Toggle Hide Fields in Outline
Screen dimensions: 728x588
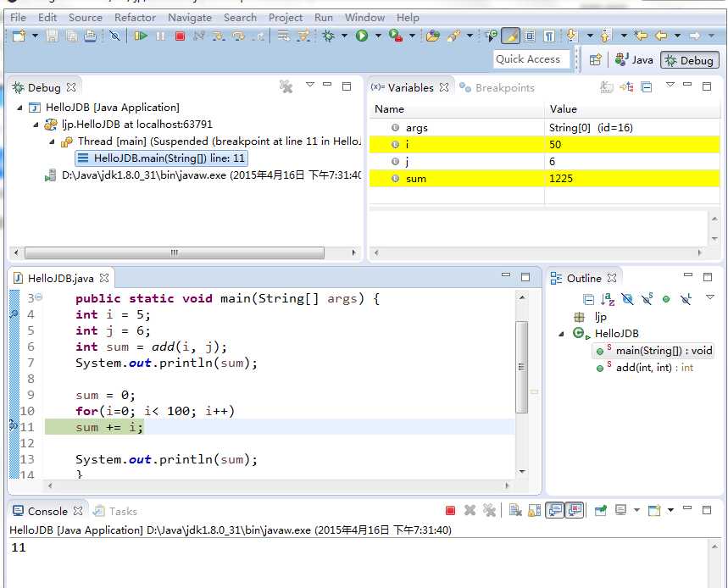coord(627,299)
